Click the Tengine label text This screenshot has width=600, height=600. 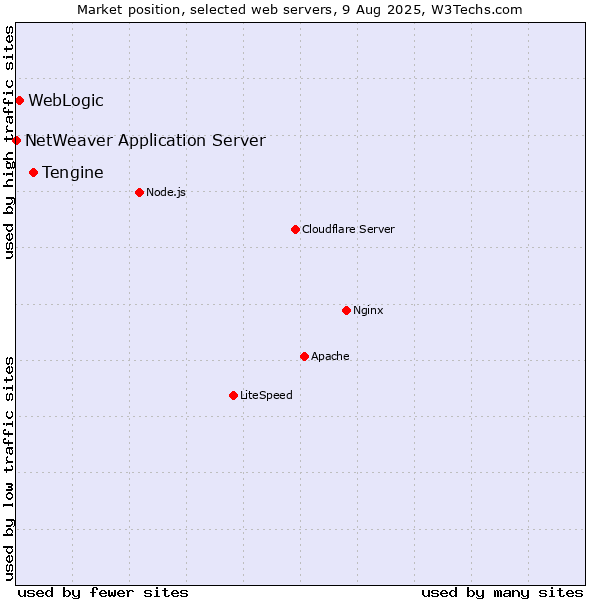point(73,173)
